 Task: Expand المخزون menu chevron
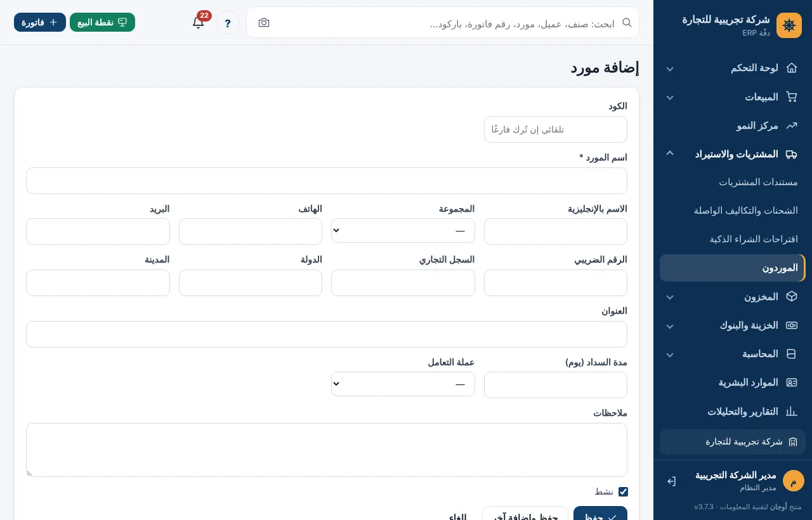pyautogui.click(x=670, y=297)
